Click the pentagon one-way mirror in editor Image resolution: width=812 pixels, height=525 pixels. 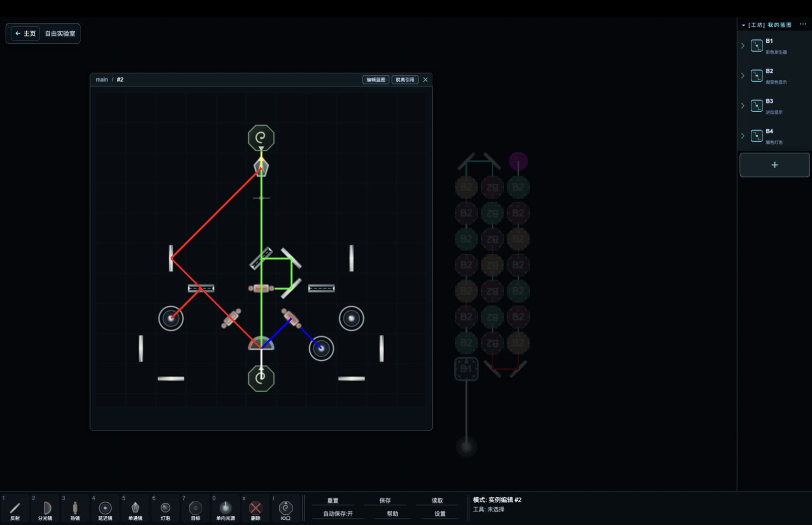click(x=261, y=168)
